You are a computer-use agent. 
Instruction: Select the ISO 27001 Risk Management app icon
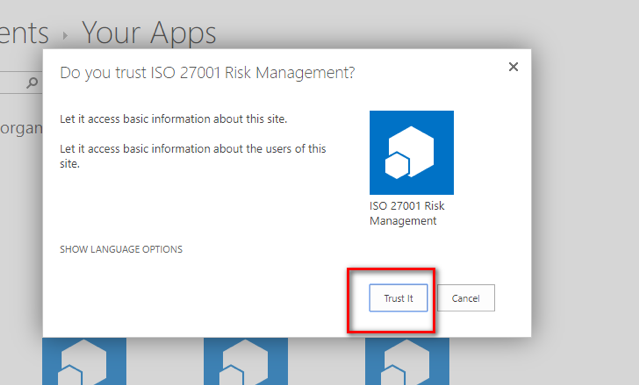(x=412, y=152)
